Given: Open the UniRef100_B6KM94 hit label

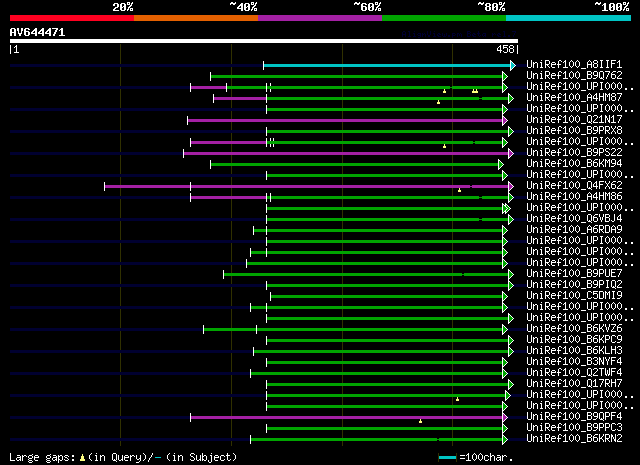Looking at the screenshot, I should pyautogui.click(x=574, y=163).
